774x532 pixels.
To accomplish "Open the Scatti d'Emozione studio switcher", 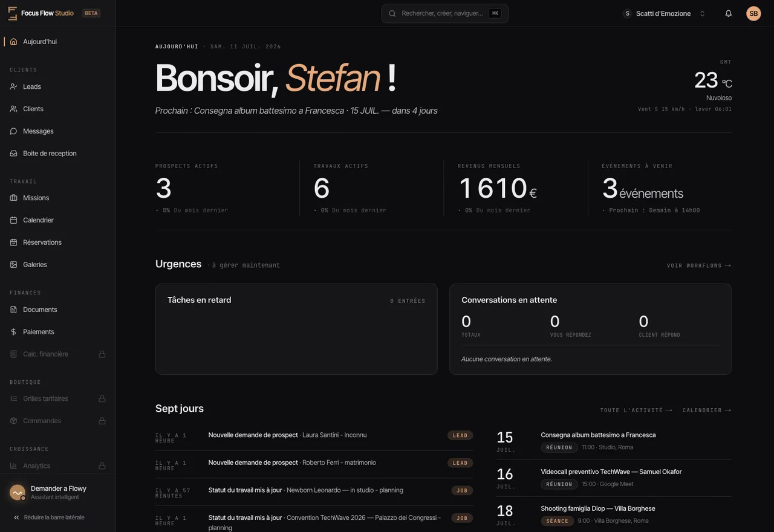I will [x=665, y=13].
